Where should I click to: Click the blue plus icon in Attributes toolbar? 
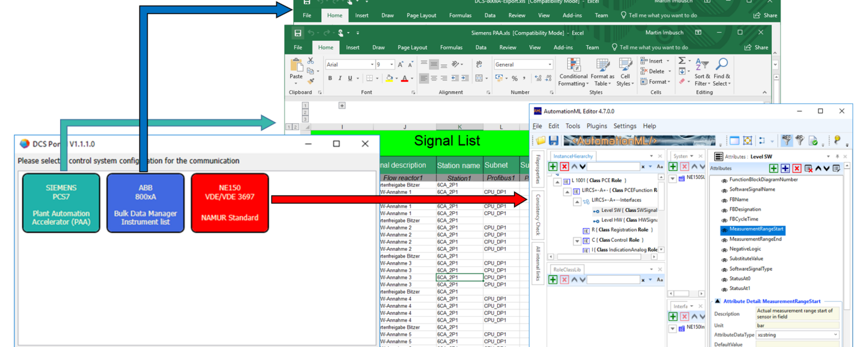tap(785, 169)
